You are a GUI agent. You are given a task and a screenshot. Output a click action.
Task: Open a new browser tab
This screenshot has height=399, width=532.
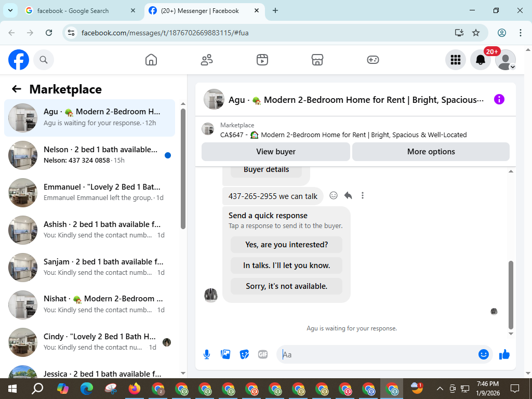pos(275,10)
